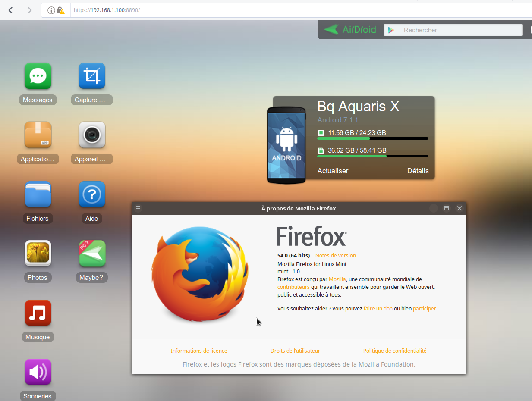Open the Appareil camera icon
Viewport: 532px width, 401px height.
pyautogui.click(x=92, y=135)
